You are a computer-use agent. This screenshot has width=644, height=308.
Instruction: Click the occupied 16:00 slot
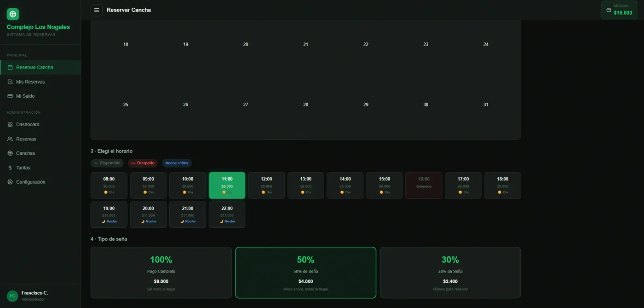click(x=424, y=186)
